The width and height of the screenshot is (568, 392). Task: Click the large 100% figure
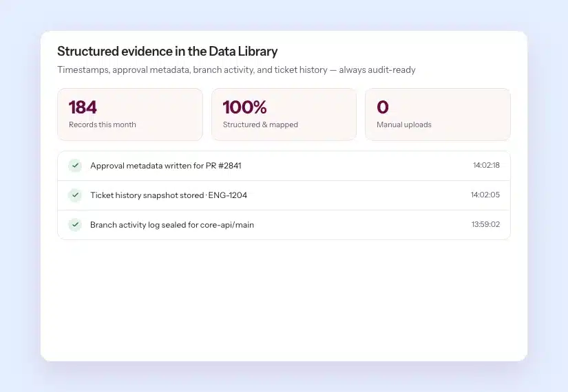[244, 107]
